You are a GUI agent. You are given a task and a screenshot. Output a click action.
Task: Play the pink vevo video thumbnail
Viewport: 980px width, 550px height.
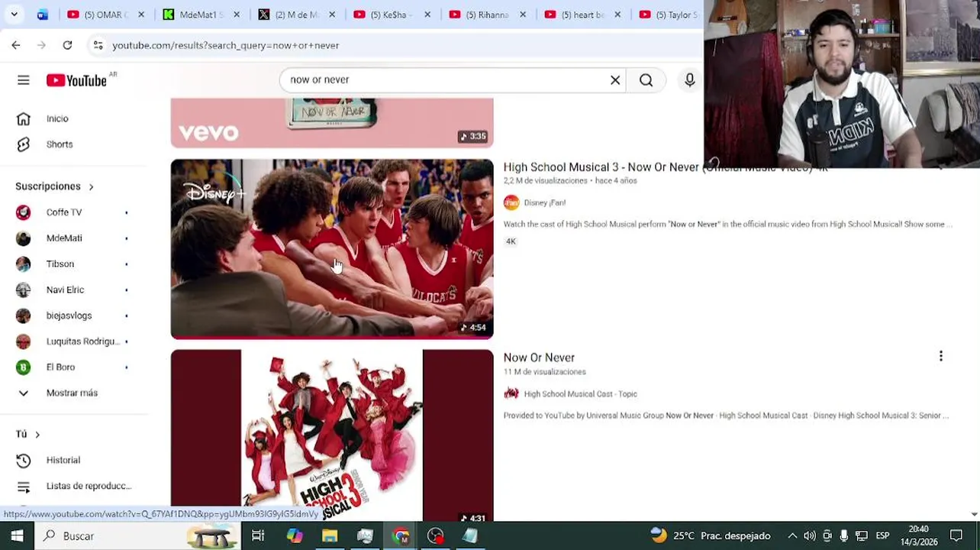pos(332,122)
